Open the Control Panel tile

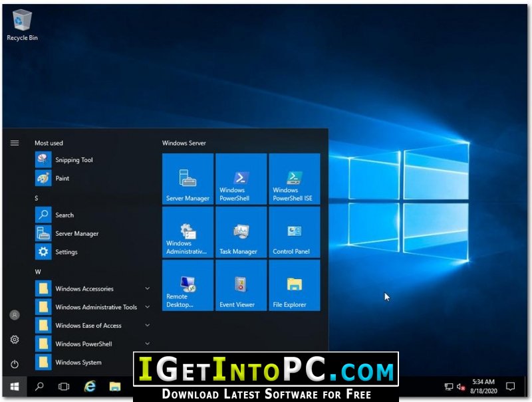coord(295,232)
